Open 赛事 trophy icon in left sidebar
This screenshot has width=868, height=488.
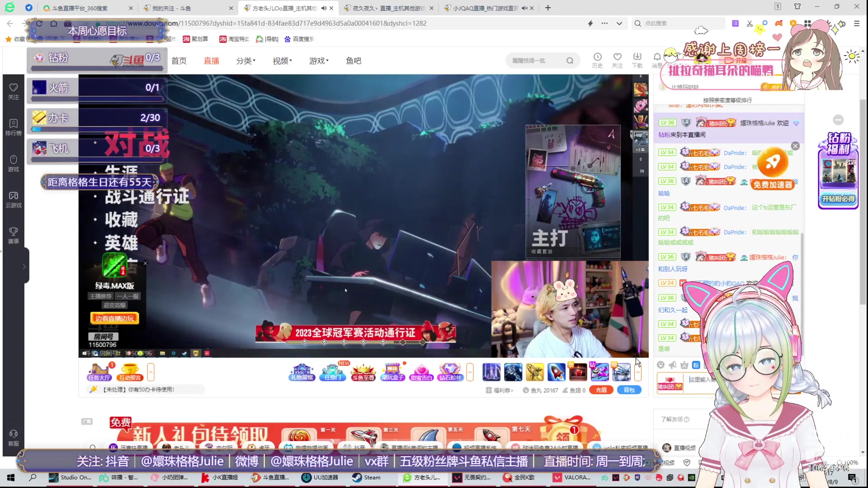(14, 235)
